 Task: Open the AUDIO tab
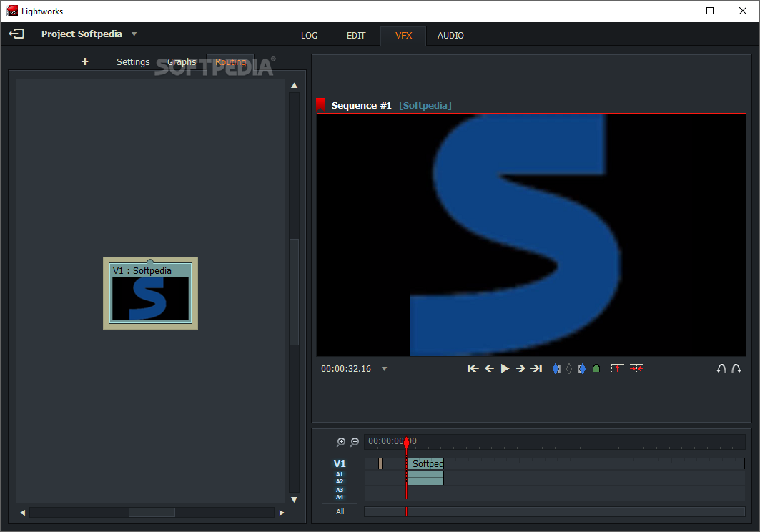(x=450, y=36)
